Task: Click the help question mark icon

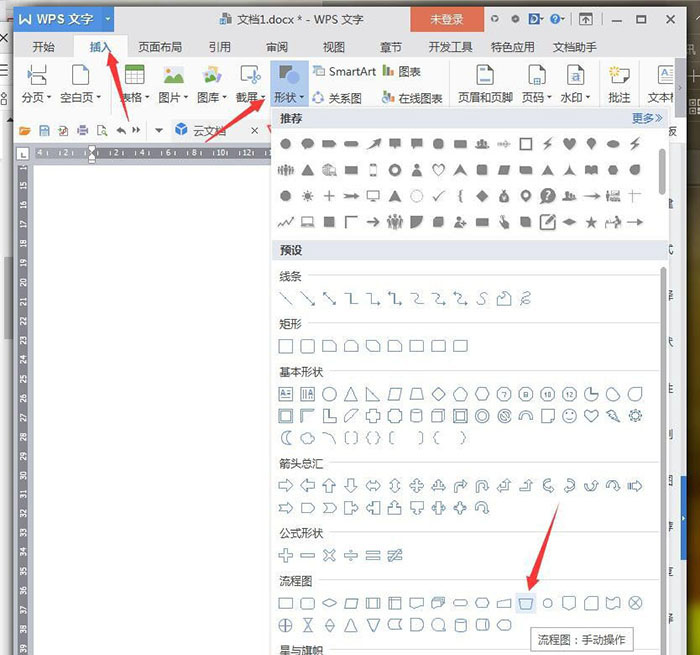Action: [x=556, y=19]
